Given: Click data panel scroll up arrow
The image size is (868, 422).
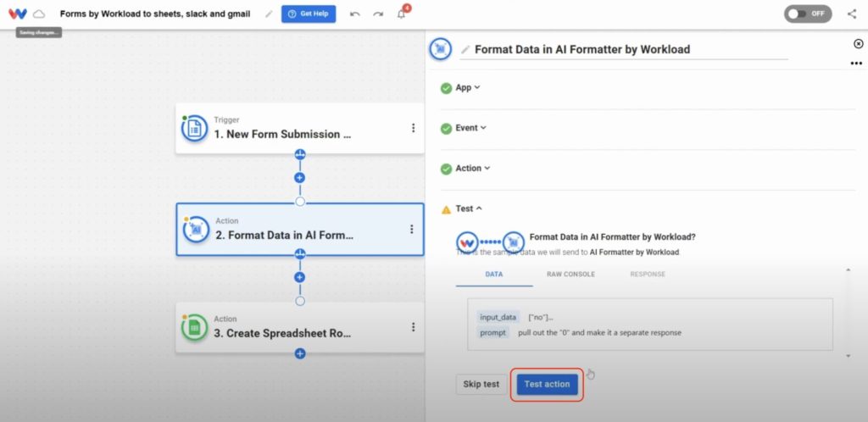Looking at the screenshot, I should tap(848, 270).
